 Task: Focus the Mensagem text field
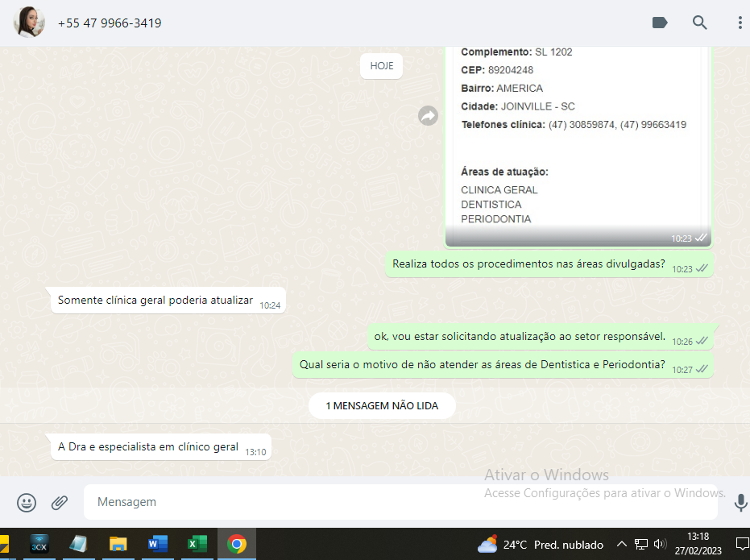click(401, 502)
